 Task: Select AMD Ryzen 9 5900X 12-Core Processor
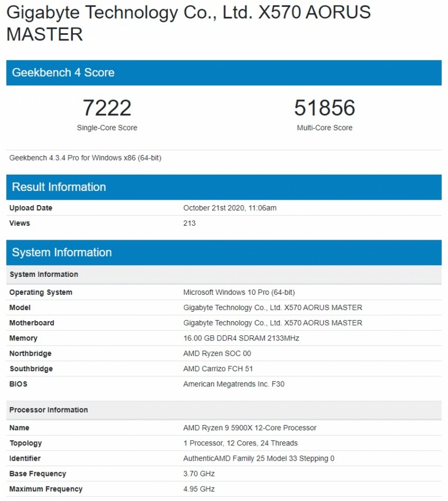tap(250, 428)
